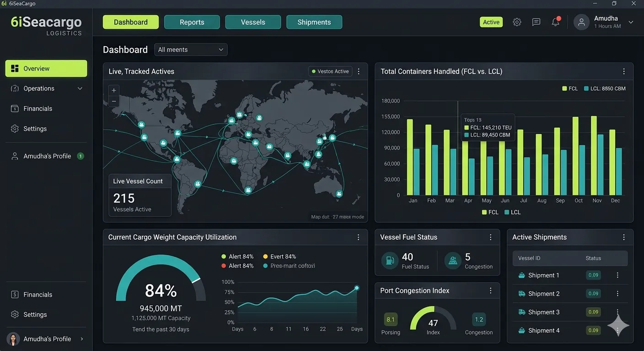This screenshot has width=644, height=351.
Task: Expand the bottom Amudha's Profile chevron
Action: pos(82,339)
